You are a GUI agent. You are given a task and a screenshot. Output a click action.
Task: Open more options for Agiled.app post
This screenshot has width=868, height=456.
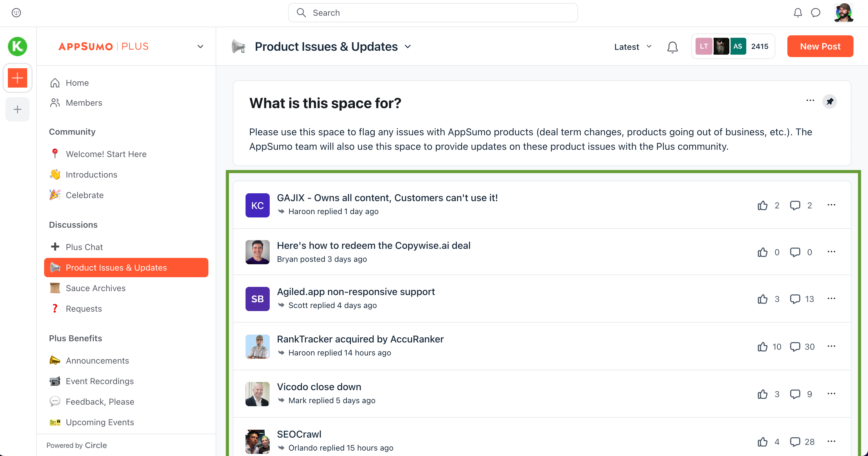831,299
